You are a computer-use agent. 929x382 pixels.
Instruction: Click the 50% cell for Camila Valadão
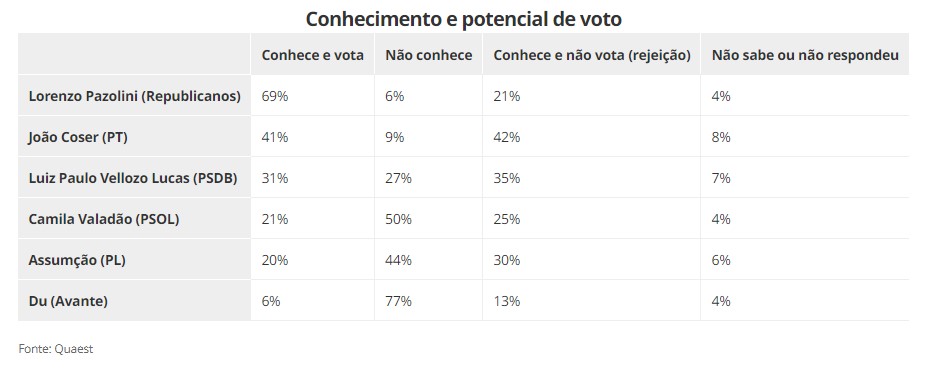tap(398, 219)
